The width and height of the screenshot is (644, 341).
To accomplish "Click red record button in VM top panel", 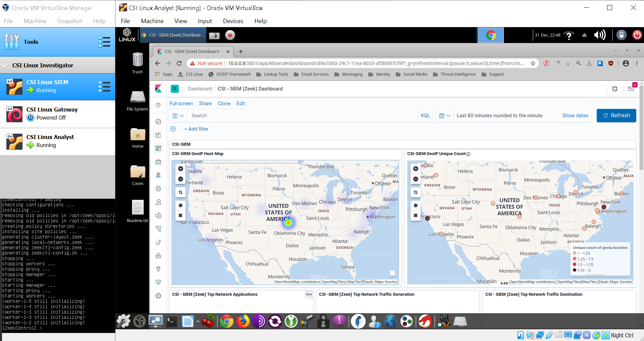I will pyautogui.click(x=230, y=35).
